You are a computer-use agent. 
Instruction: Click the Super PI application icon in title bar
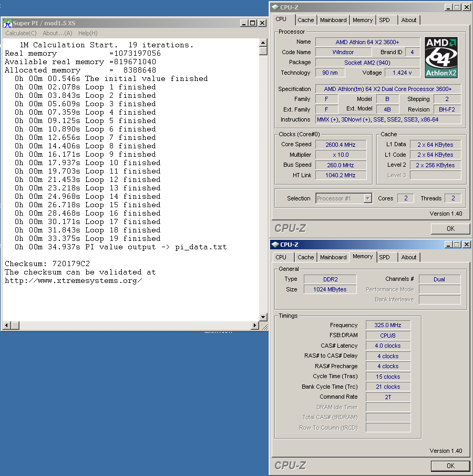click(x=7, y=23)
